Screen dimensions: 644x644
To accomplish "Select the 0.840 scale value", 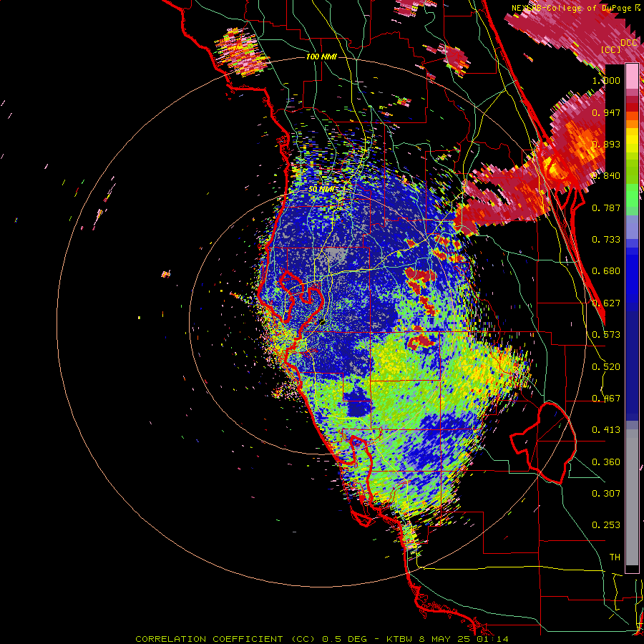I will point(606,176).
